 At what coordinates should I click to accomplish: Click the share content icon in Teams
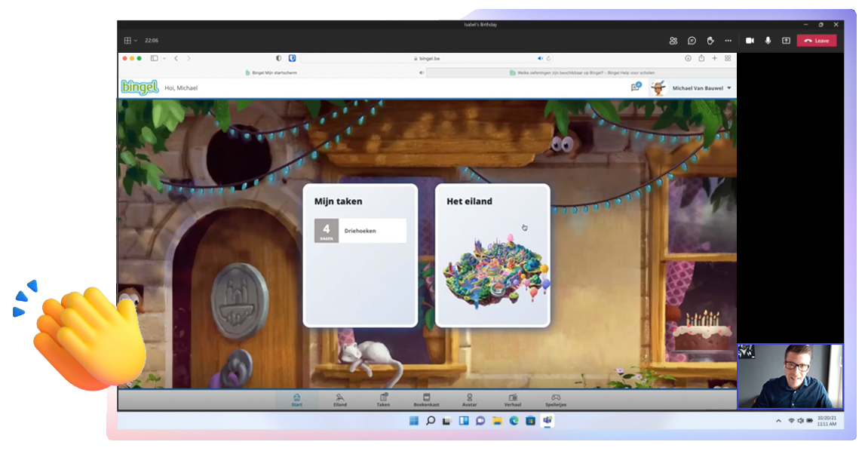tap(786, 41)
